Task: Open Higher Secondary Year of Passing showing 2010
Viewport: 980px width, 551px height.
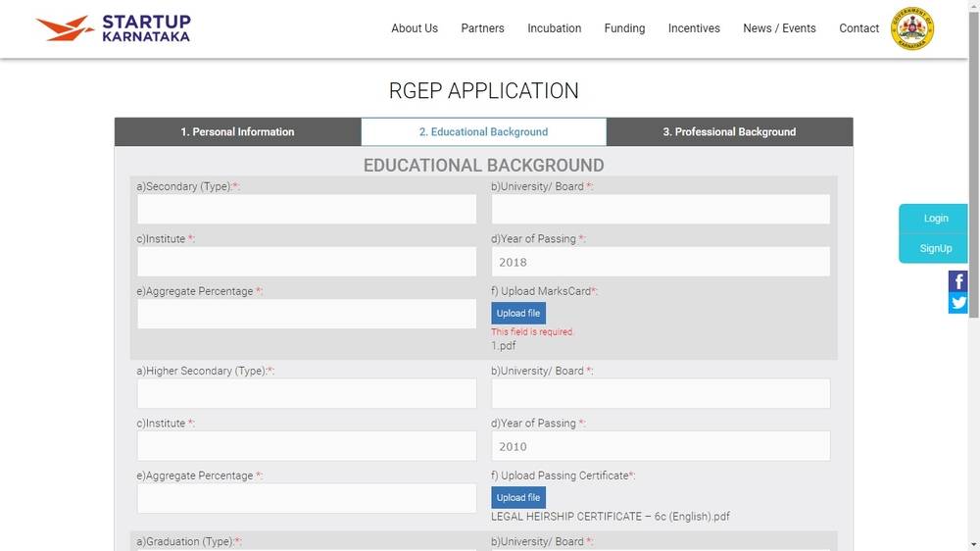Action: [661, 446]
